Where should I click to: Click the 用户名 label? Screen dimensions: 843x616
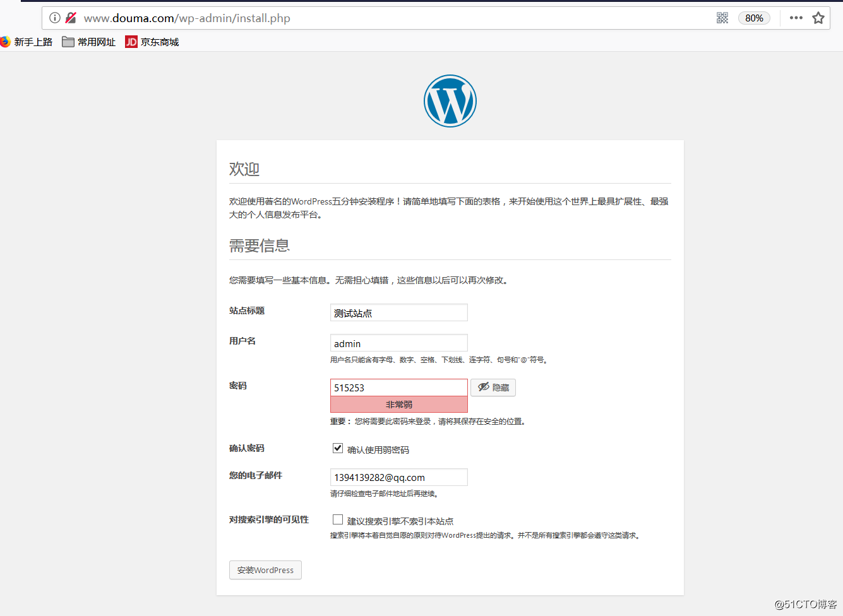coord(242,341)
